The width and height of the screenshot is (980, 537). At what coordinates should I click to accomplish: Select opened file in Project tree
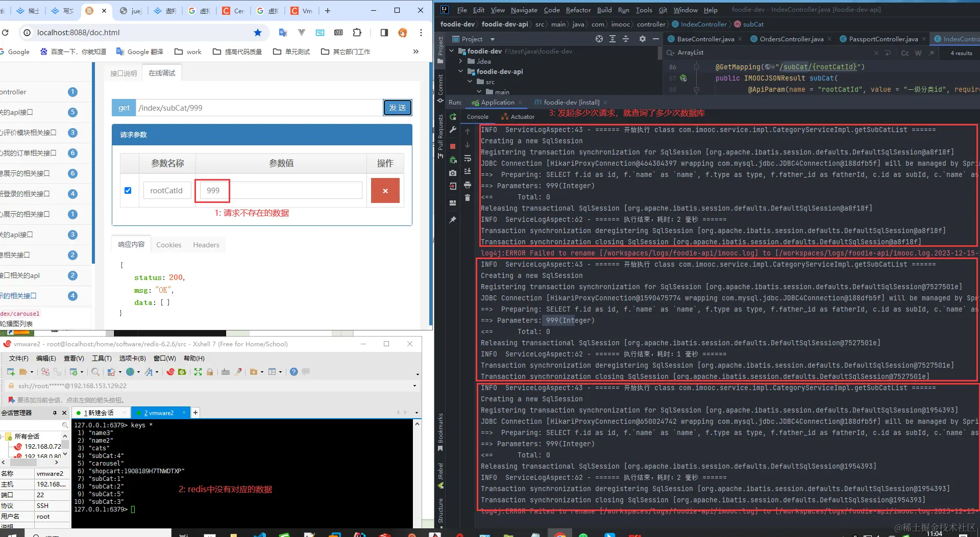(x=599, y=39)
